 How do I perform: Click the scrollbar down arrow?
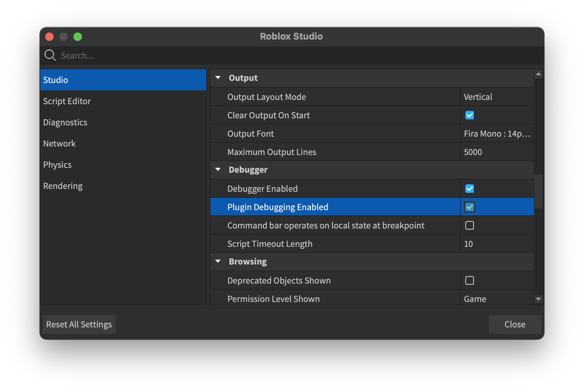(538, 299)
